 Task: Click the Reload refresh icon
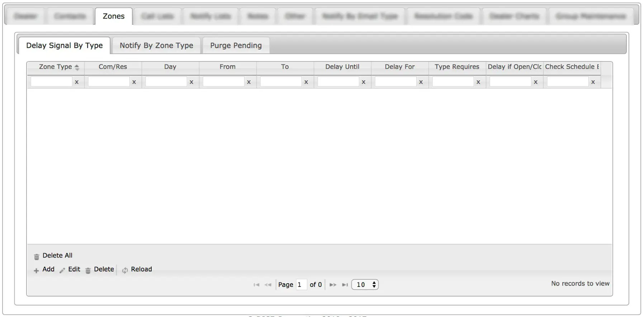coord(125,270)
